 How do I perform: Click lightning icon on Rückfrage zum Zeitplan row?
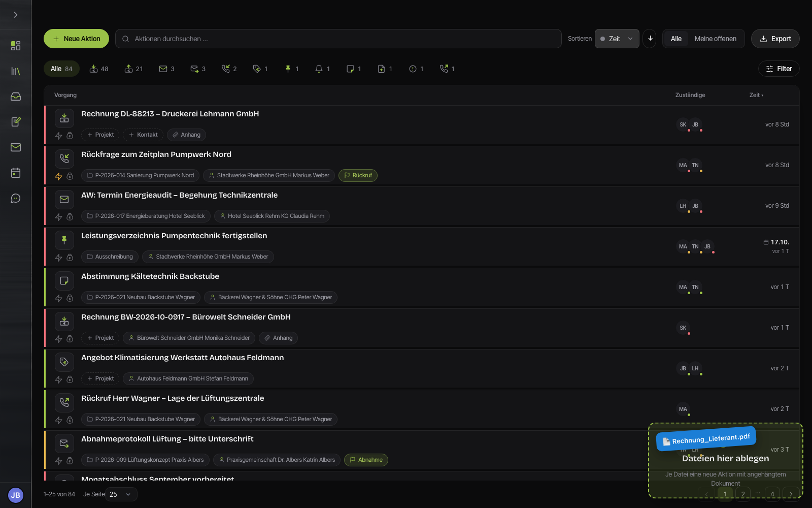pos(58,176)
